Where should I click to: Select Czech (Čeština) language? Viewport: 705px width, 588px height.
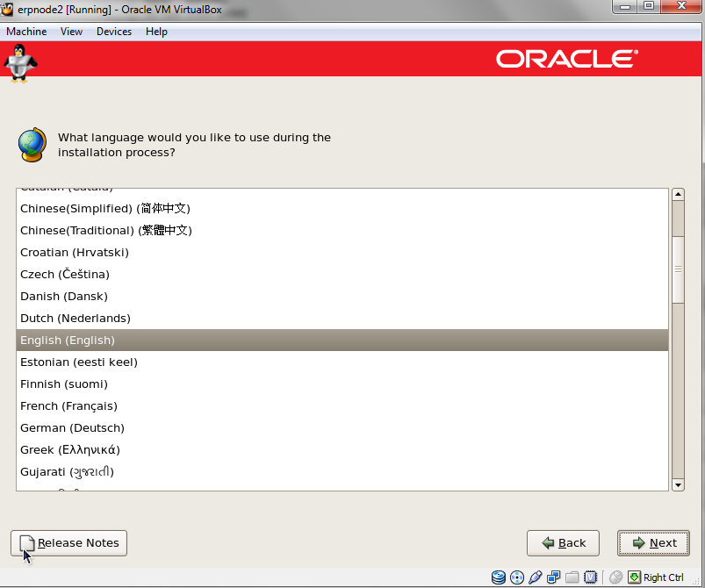[x=342, y=274]
